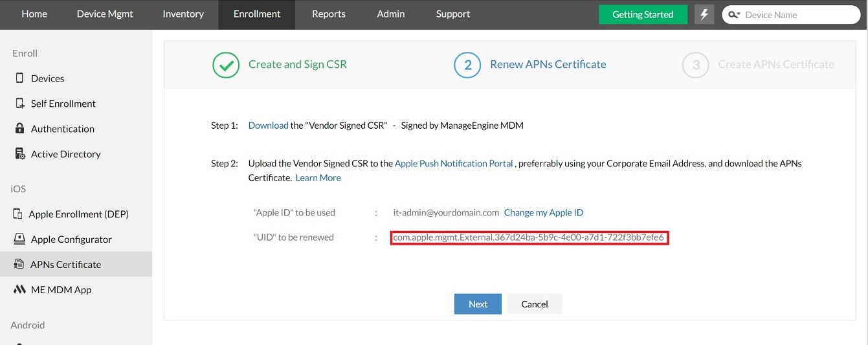Click the Create APNs Certificate step label
This screenshot has height=345, width=868.
click(776, 64)
